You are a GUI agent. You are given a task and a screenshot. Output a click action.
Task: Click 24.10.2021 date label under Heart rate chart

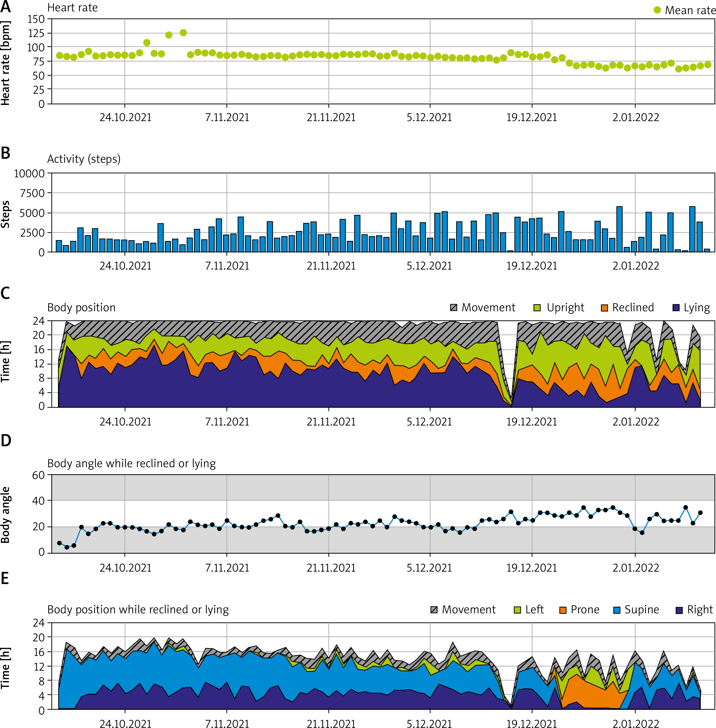pos(125,117)
